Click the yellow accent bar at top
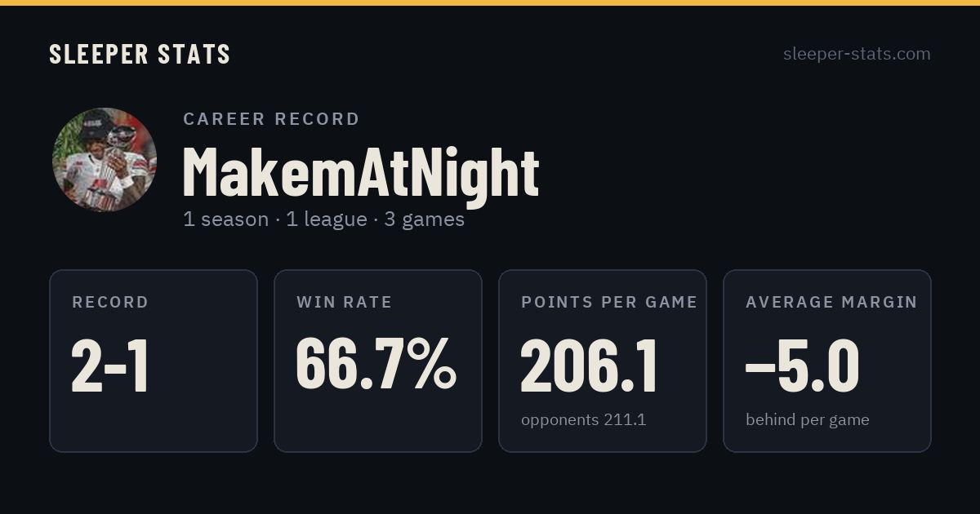 pos(490,2)
